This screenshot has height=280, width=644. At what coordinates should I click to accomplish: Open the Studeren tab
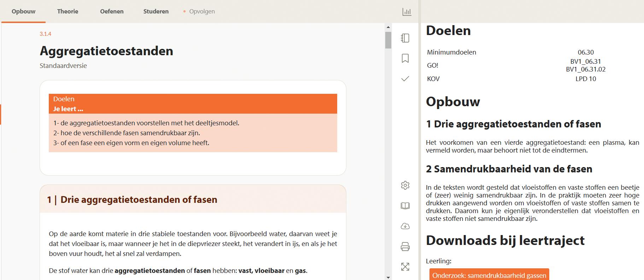click(156, 11)
